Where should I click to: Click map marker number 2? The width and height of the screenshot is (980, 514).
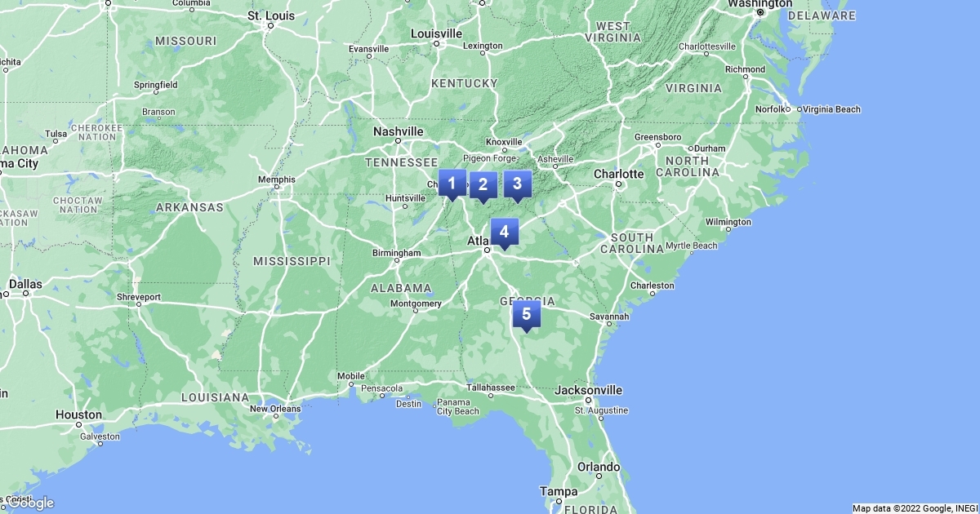click(x=483, y=187)
